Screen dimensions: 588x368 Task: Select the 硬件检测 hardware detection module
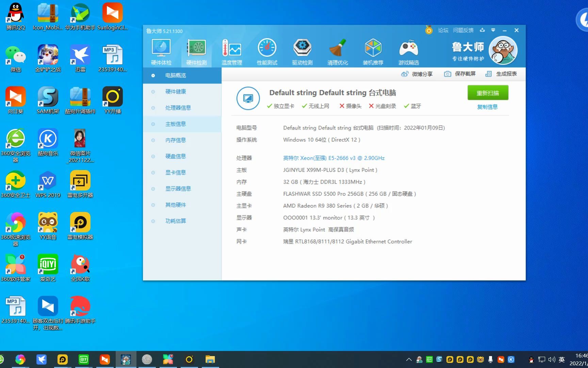197,52
